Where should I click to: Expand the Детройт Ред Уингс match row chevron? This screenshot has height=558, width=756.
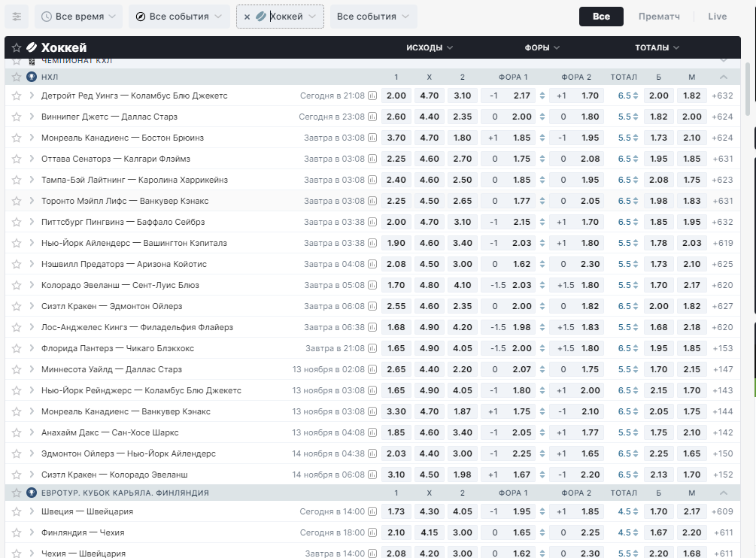coord(32,96)
